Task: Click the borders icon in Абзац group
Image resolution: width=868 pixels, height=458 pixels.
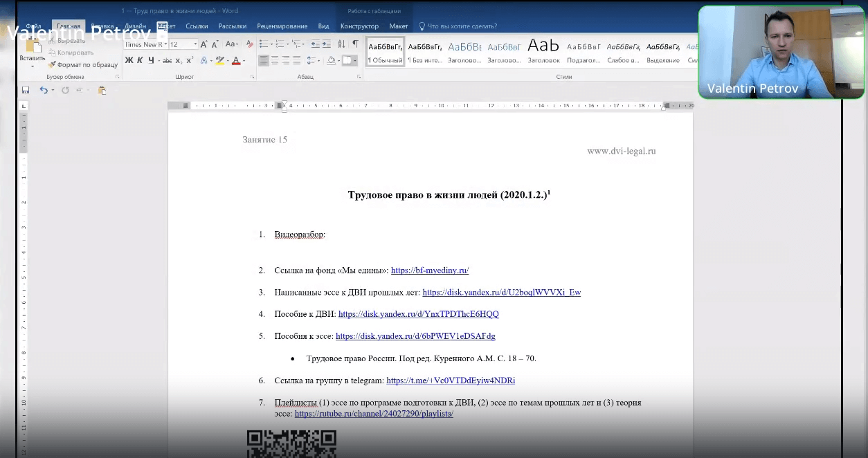Action: click(347, 60)
